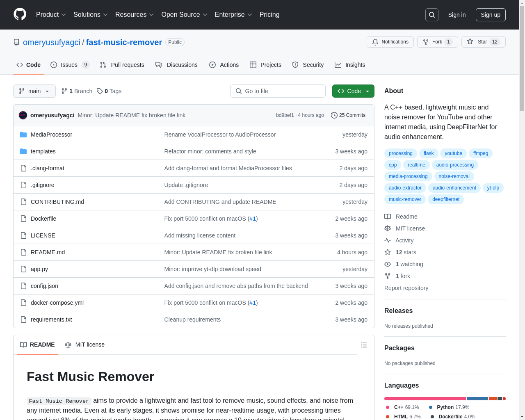The image size is (525, 420).
Task: Open the templates folder
Action: pyautogui.click(x=43, y=151)
